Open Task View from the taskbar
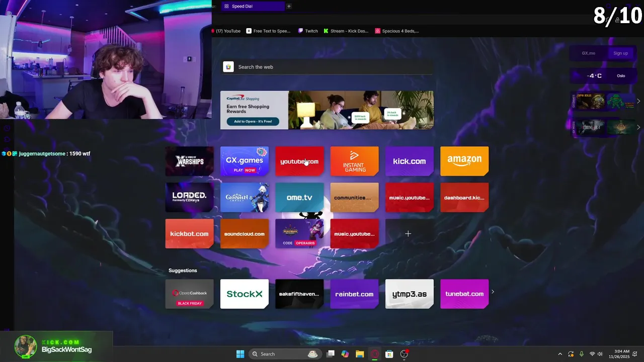Viewport: 644px width, 362px height. (x=331, y=354)
